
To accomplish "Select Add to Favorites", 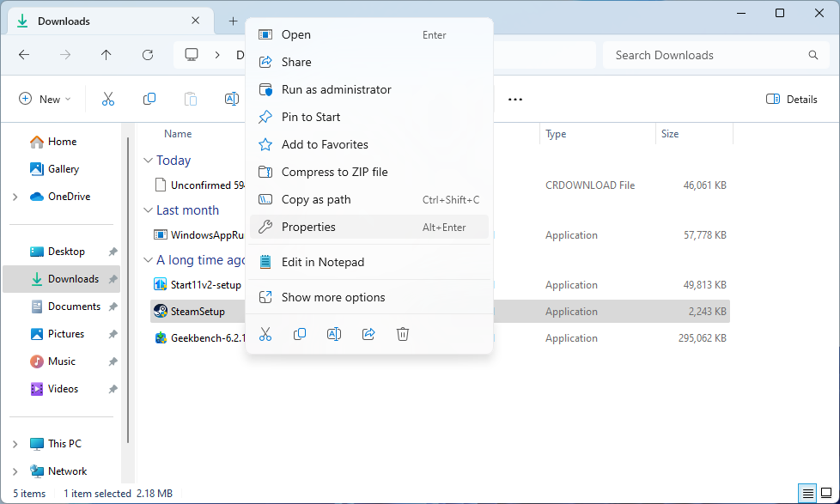I will [x=369, y=144].
